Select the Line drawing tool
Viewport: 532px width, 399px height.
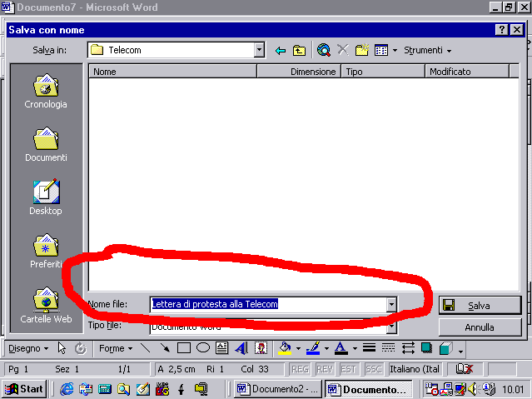[x=146, y=348]
